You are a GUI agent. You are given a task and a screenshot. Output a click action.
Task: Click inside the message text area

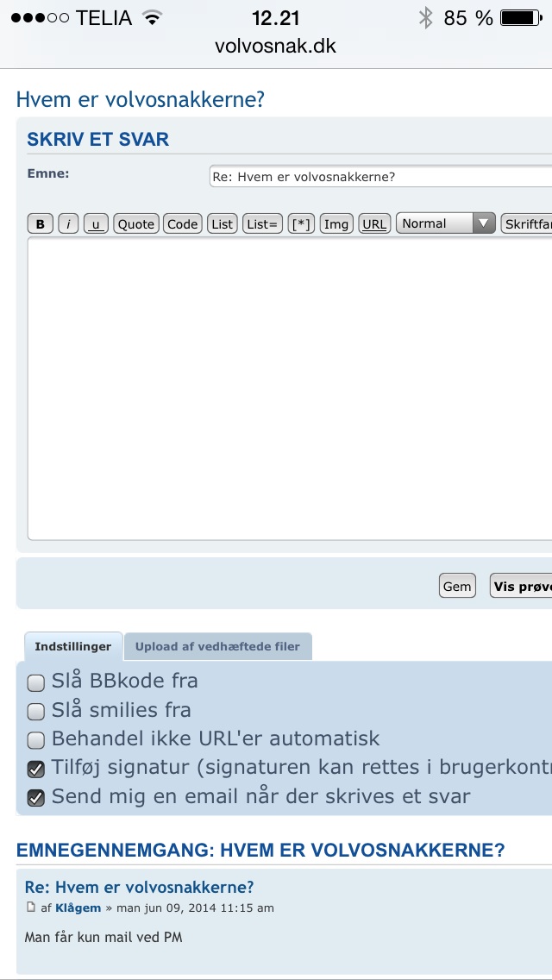coord(290,388)
